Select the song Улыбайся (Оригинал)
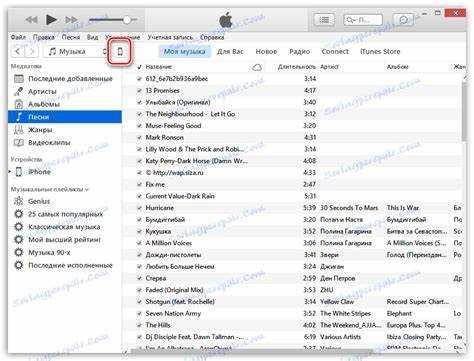 (178, 102)
